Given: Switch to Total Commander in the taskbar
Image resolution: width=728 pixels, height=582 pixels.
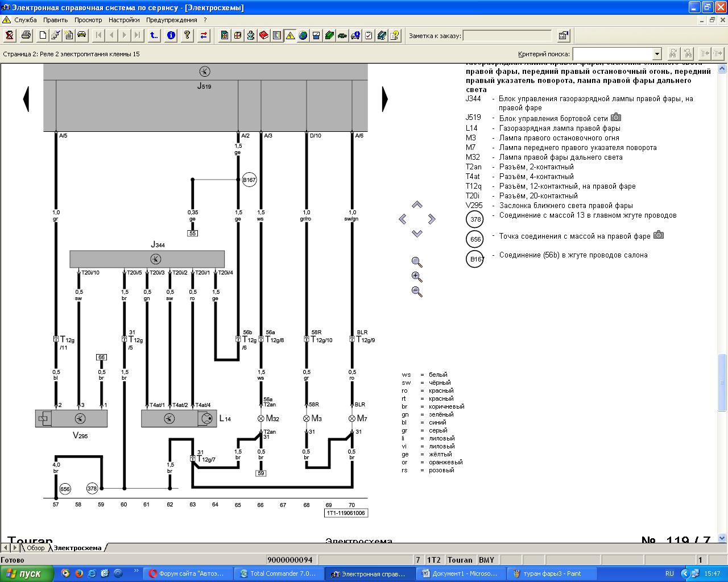Looking at the screenshot, I should point(279,573).
